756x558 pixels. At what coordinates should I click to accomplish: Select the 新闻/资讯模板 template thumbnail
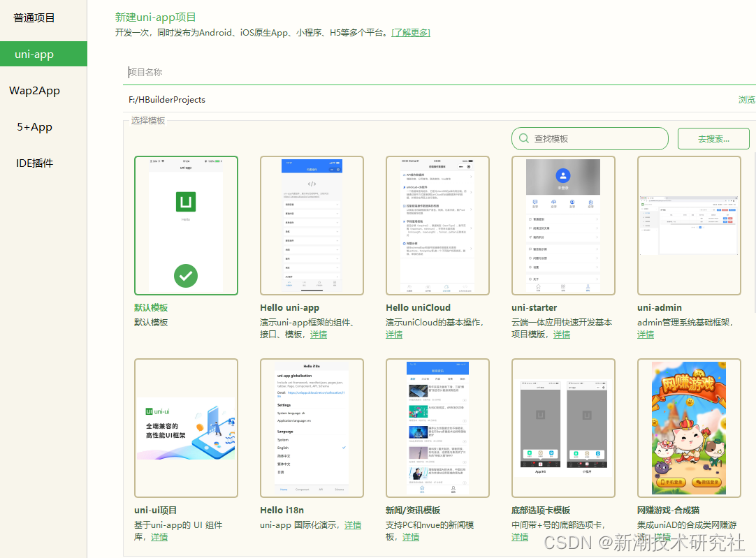(x=438, y=428)
